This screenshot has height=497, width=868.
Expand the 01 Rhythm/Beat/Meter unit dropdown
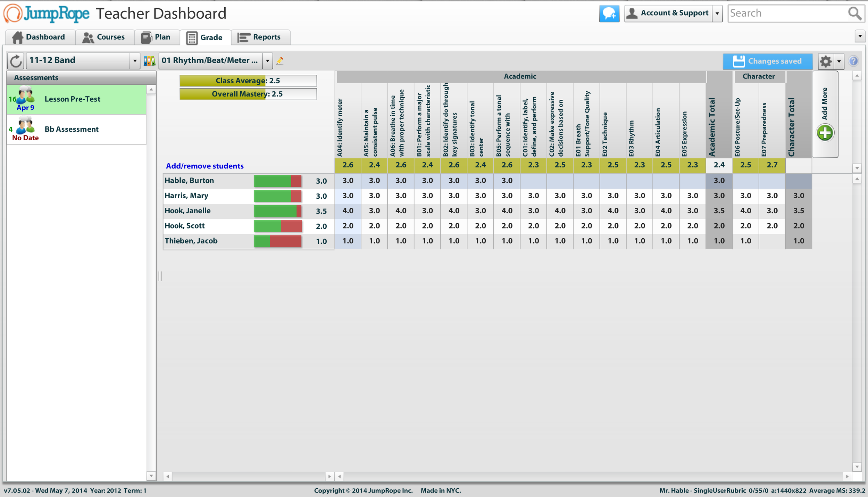point(267,61)
